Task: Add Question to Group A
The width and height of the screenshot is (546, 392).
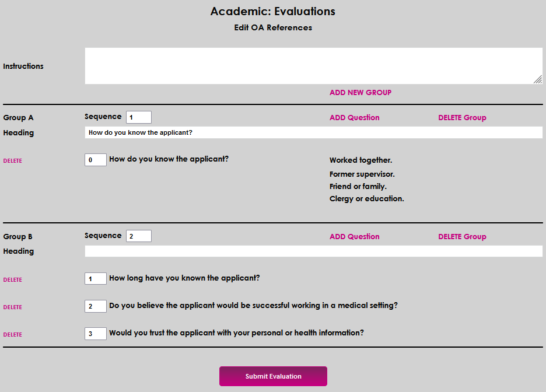Action: [354, 118]
